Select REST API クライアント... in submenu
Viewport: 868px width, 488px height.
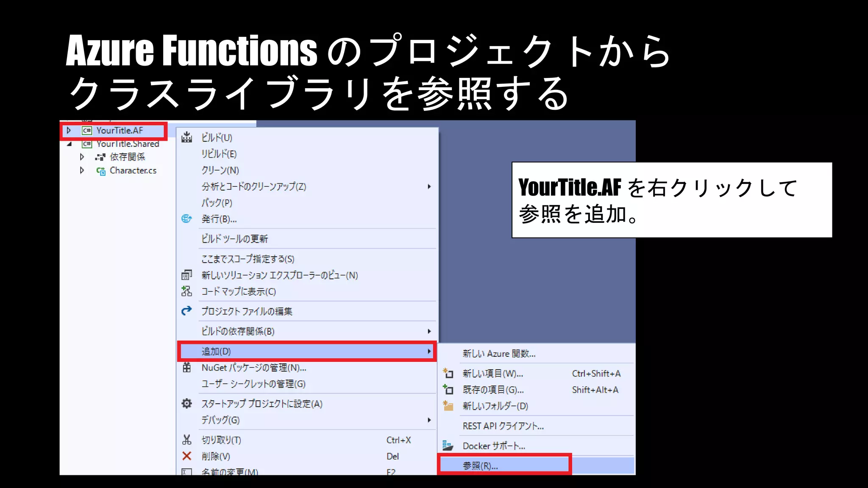coord(537,426)
